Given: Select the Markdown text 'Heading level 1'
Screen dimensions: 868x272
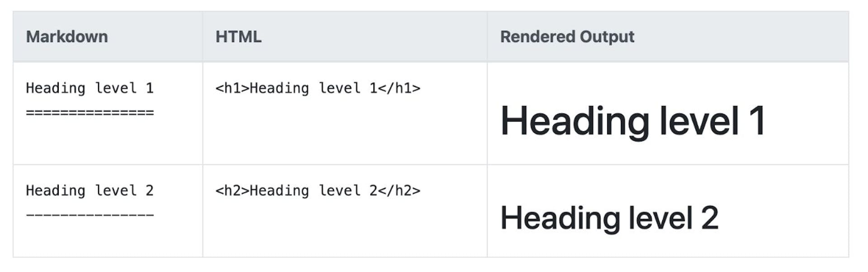Looking at the screenshot, I should coord(90,88).
